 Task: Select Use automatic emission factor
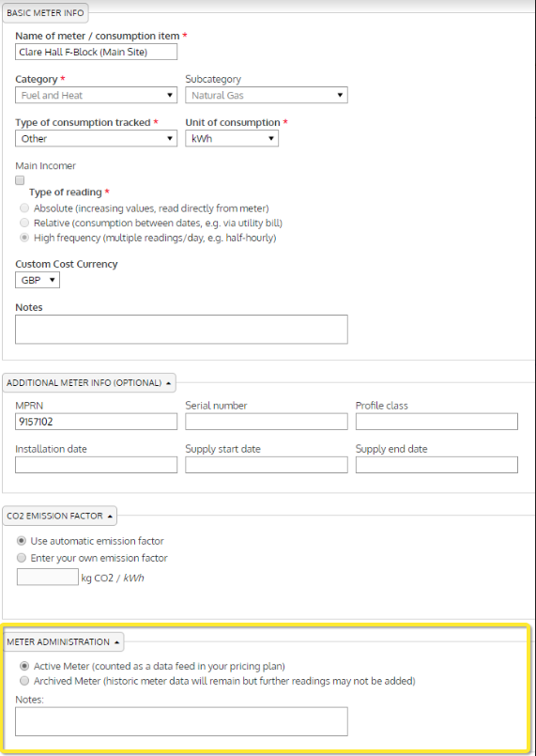click(x=22, y=541)
